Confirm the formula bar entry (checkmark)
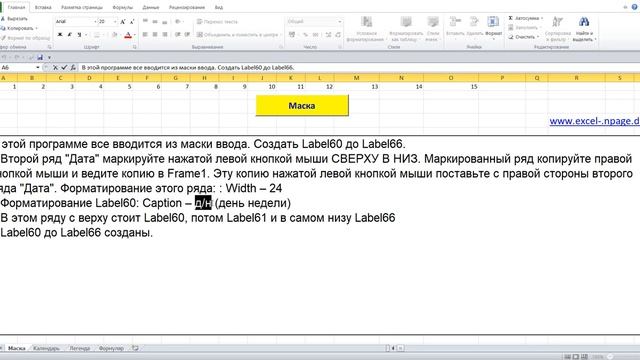Viewport: 640px width, 360px height. click(x=64, y=68)
